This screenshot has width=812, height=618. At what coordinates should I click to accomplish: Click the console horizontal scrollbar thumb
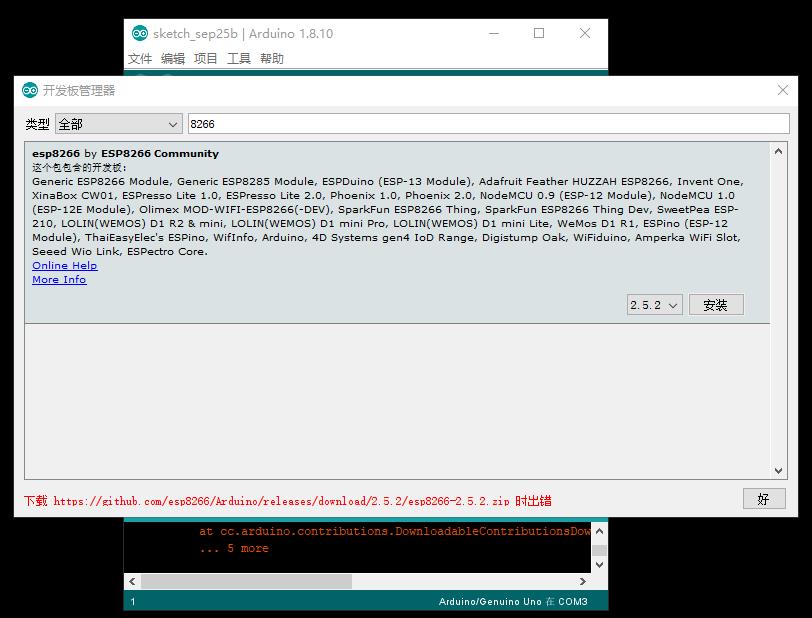click(246, 581)
